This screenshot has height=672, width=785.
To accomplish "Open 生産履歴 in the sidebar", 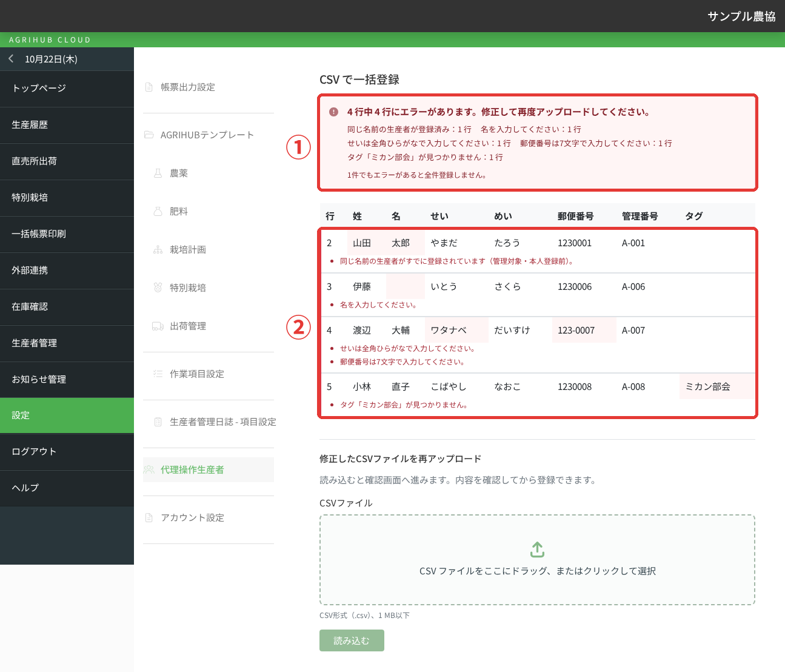I will tap(67, 125).
